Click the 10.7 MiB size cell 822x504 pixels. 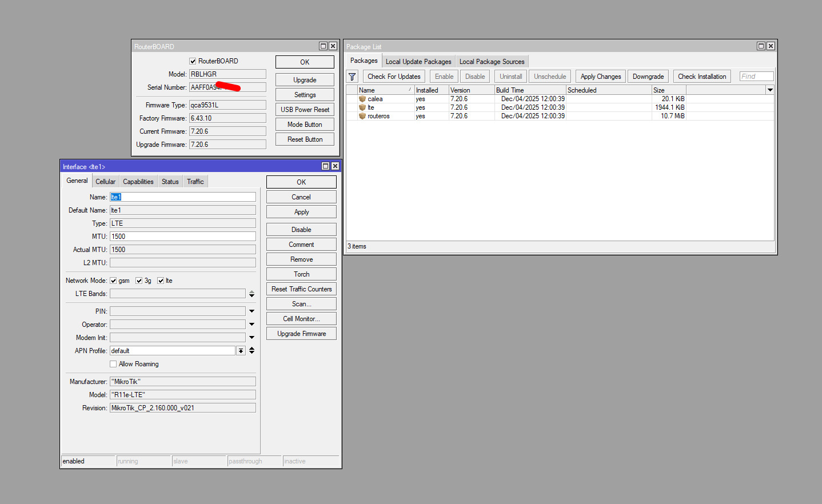(x=669, y=116)
